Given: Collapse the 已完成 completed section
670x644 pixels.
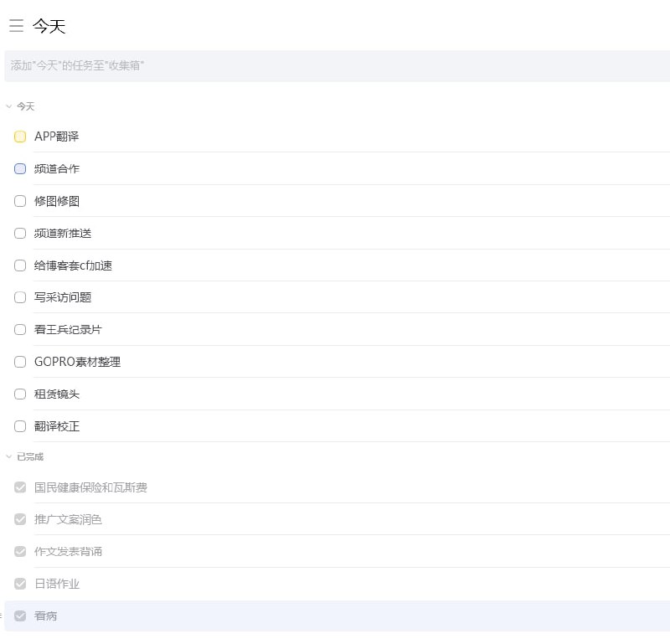Looking at the screenshot, I should pos(8,456).
